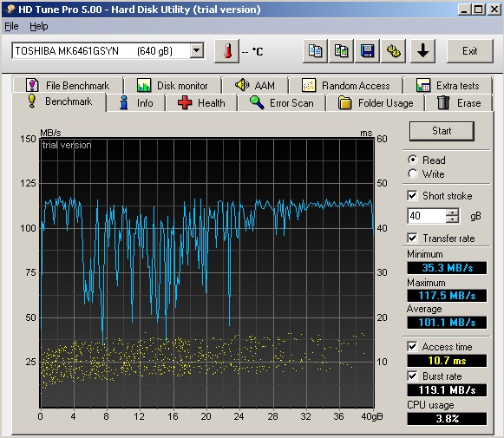Disable the Burst rate checkbox

412,376
